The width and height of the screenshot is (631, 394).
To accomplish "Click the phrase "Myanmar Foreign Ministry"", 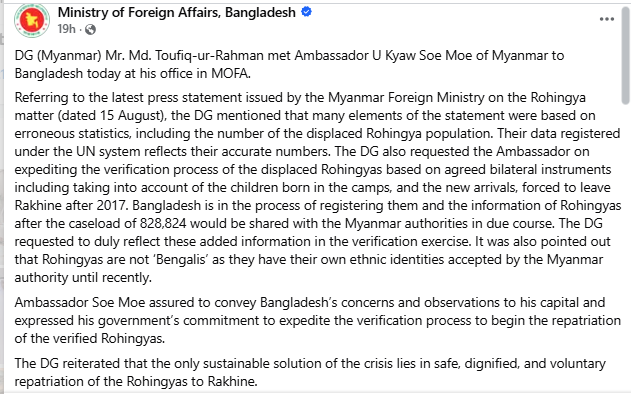I will click(406, 97).
